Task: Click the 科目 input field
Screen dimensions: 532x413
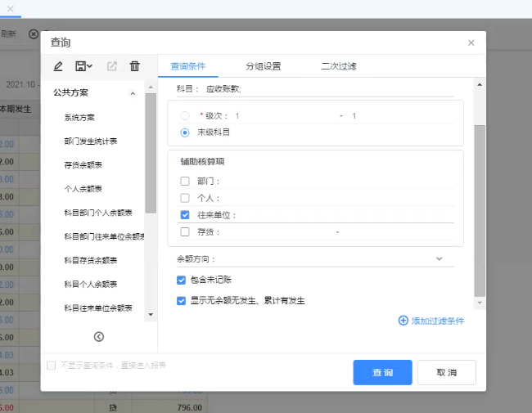Action: [x=329, y=89]
